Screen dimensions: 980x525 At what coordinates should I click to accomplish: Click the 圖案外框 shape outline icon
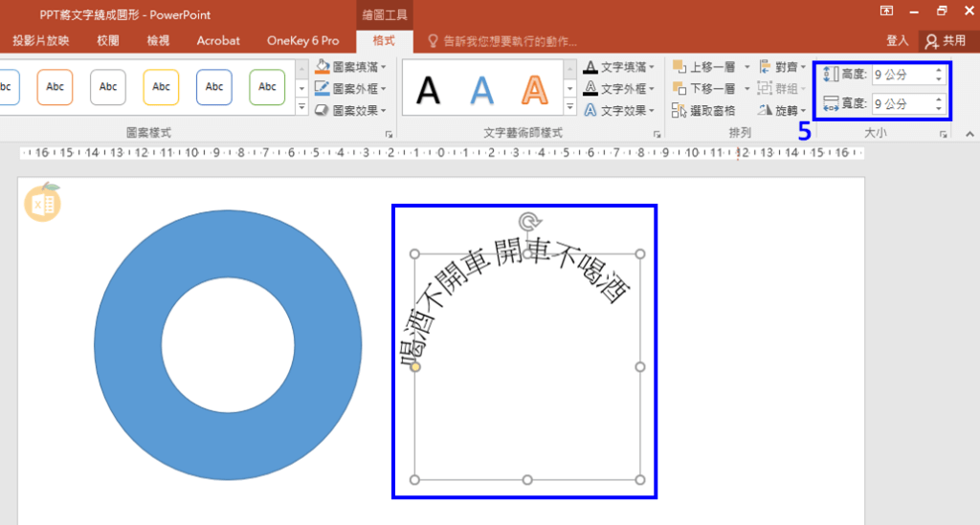coord(323,88)
